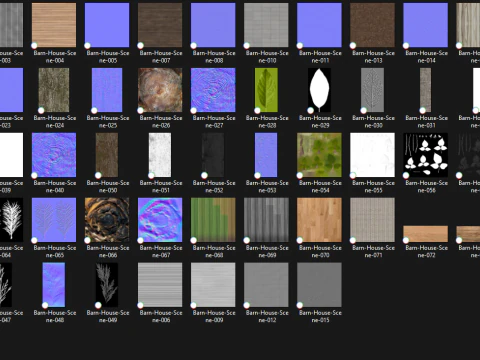The width and height of the screenshot is (480, 360).
Task: Select the dark grey texture Barn-House-Scene-015
Action: click(319, 285)
